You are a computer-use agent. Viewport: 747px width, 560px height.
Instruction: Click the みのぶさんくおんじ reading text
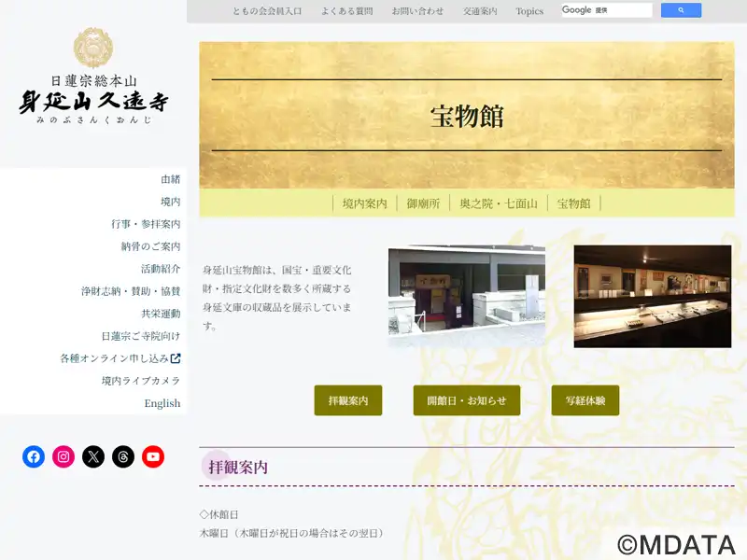pyautogui.click(x=94, y=120)
